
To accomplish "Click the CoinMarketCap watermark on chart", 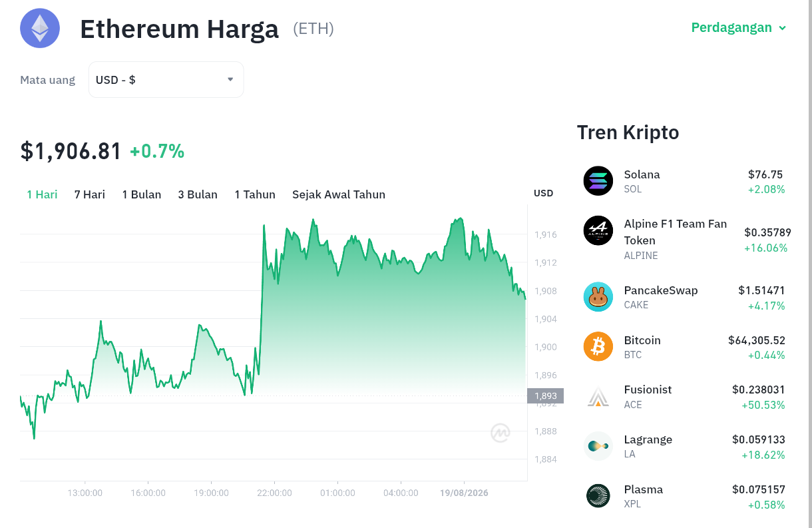I will coord(501,433).
